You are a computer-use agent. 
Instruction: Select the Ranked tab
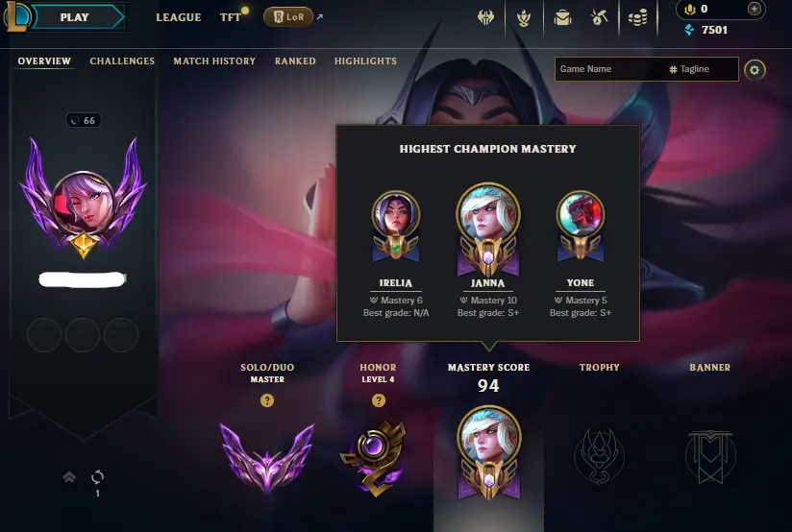coord(295,61)
